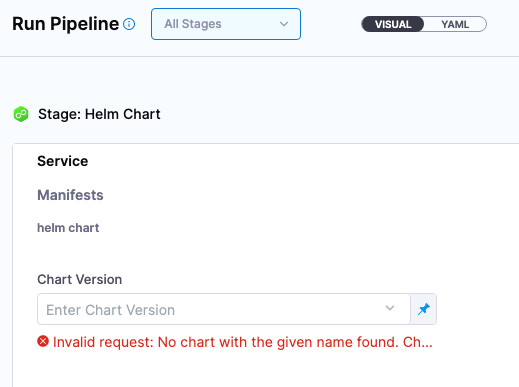This screenshot has width=519, height=387.
Task: Open the All Stages dropdown
Action: point(226,24)
